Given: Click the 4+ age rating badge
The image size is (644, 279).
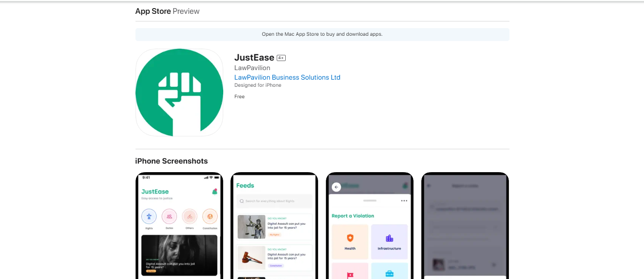Looking at the screenshot, I should pos(281,58).
